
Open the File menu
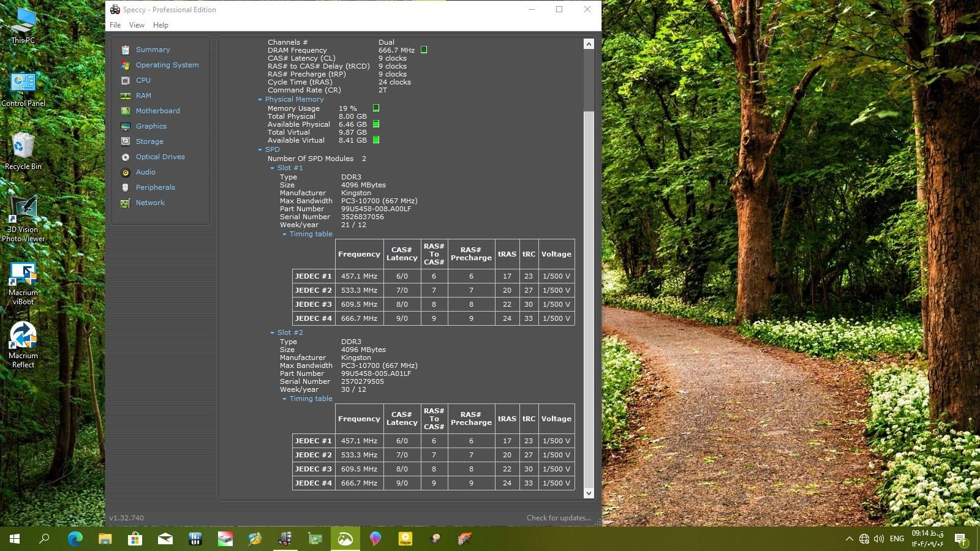(x=115, y=25)
